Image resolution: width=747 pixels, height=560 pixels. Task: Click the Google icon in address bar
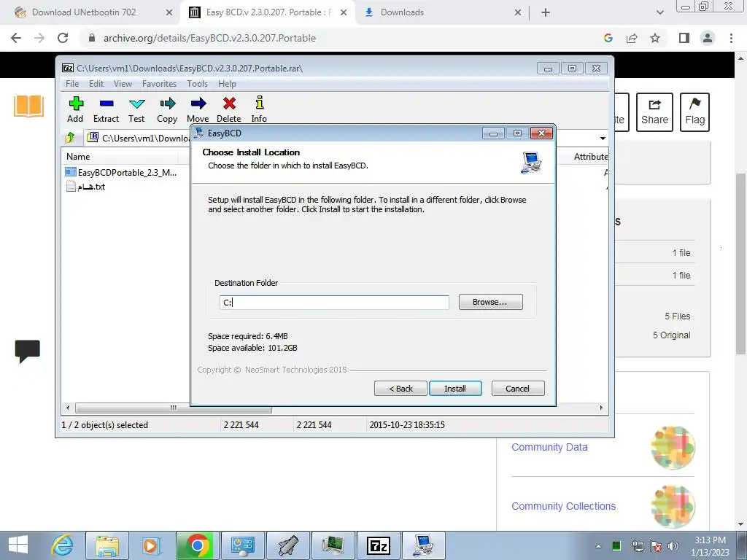[x=608, y=38]
